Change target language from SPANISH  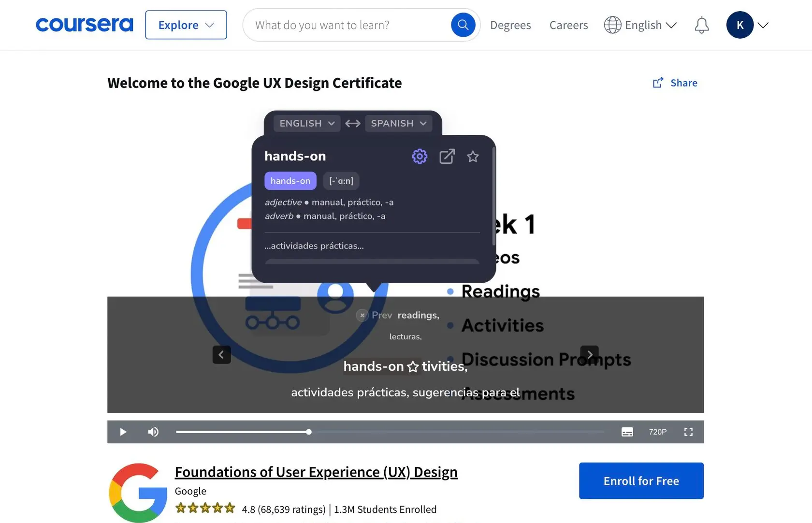(399, 123)
